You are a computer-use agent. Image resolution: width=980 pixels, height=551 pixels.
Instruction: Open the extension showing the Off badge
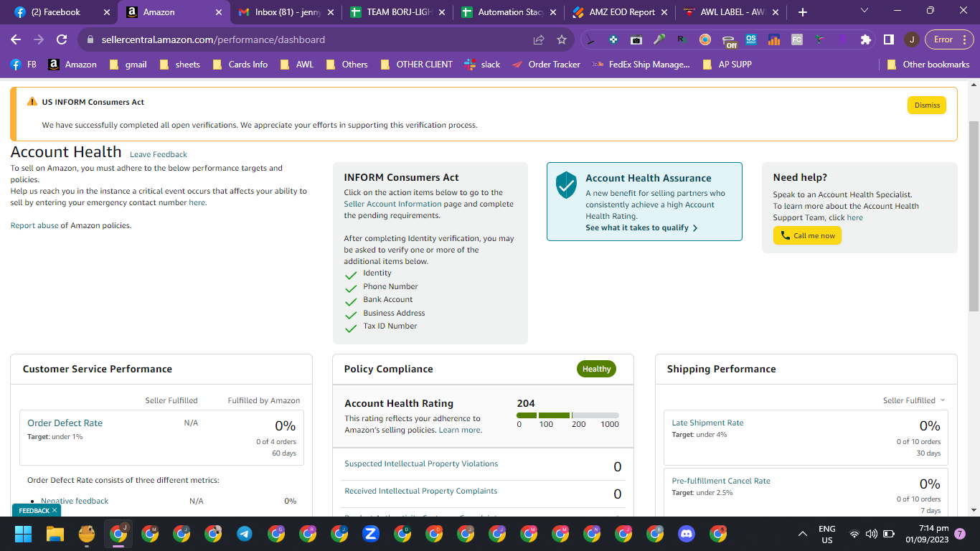[x=729, y=41]
